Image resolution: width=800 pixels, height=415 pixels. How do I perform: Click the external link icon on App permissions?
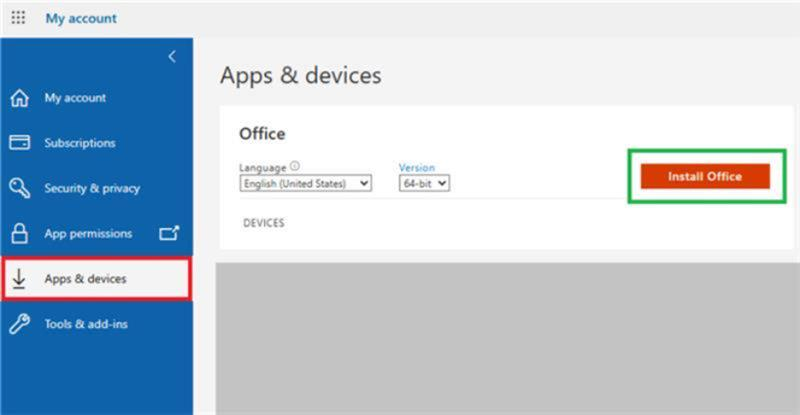point(169,233)
